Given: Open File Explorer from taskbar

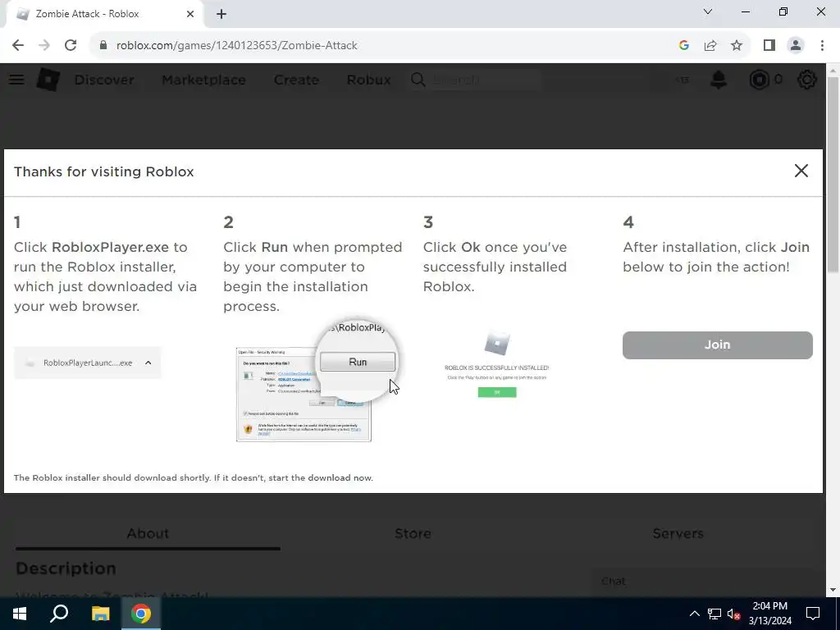Looking at the screenshot, I should coord(100,614).
